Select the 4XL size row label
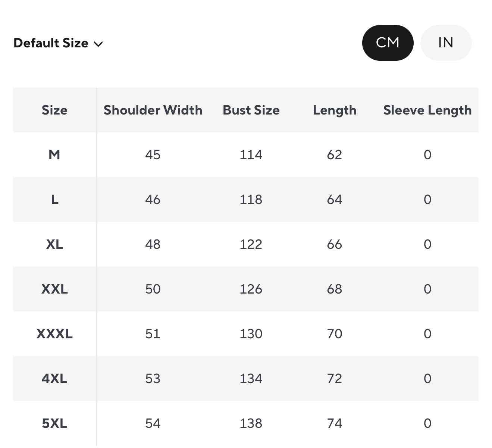This screenshot has height=448, width=492. pos(54,379)
